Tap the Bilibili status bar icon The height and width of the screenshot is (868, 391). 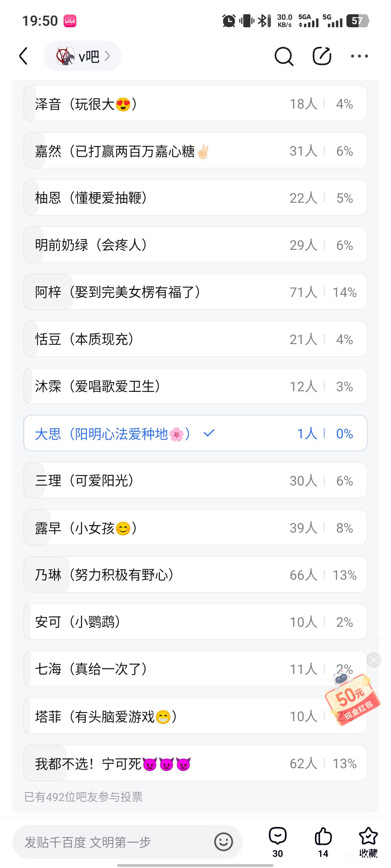(70, 21)
